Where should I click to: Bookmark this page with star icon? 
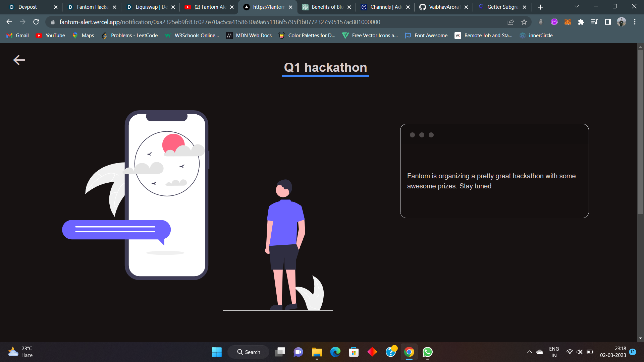(524, 22)
